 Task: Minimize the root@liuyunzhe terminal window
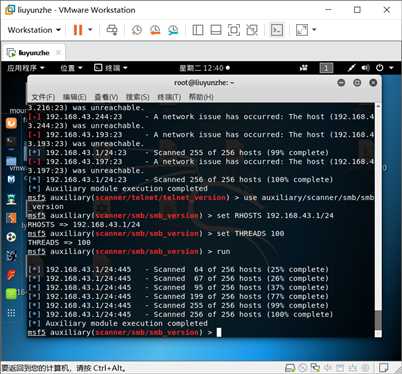[341, 83]
